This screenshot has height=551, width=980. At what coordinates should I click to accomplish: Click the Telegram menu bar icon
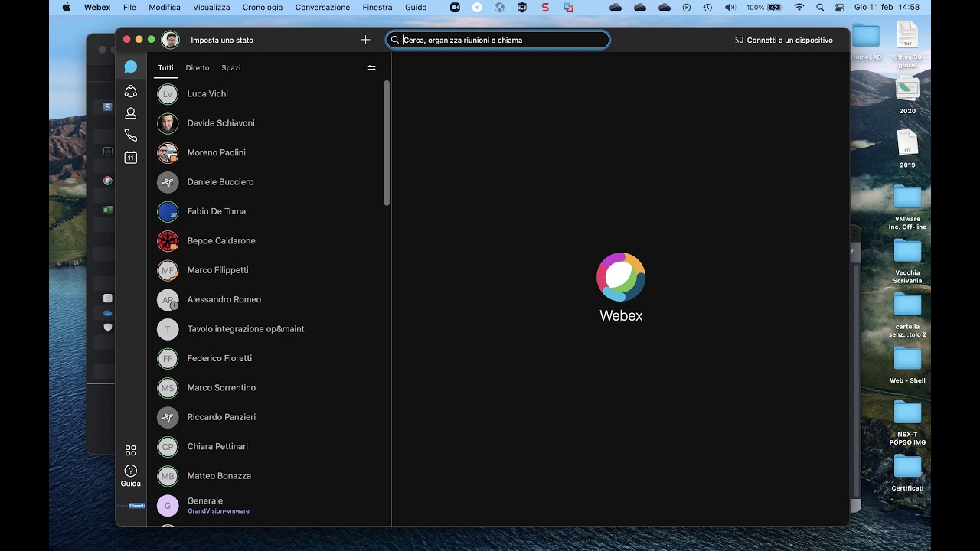477,7
